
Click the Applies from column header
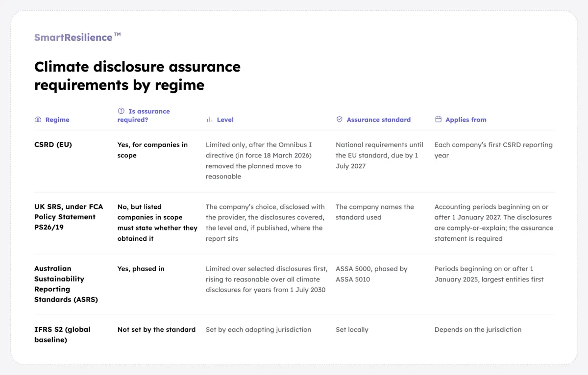pyautogui.click(x=466, y=120)
